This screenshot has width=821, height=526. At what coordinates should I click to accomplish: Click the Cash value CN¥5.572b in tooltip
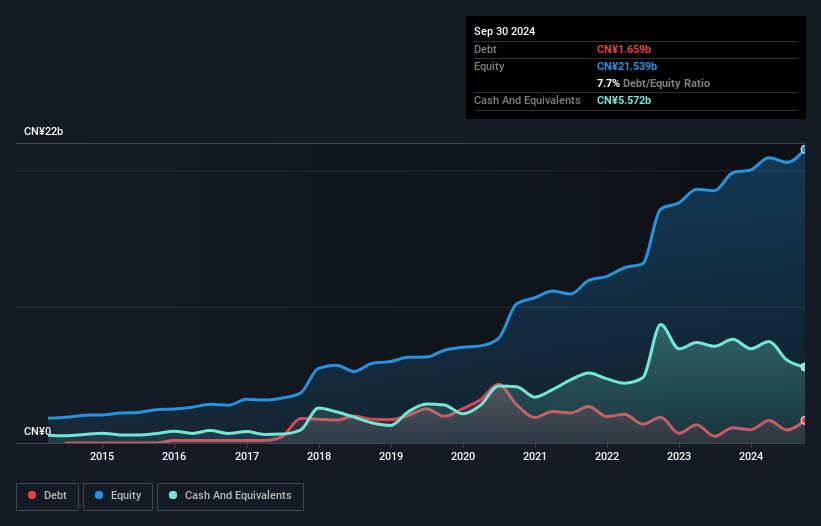pos(624,100)
